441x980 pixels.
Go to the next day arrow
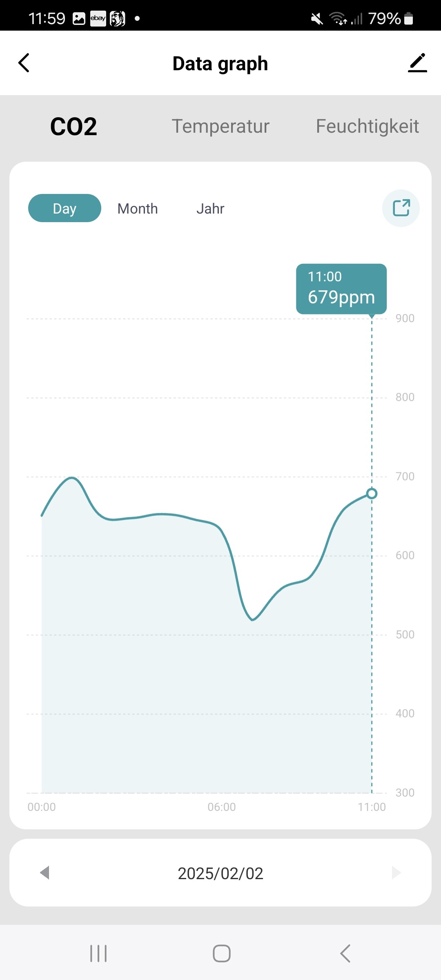pyautogui.click(x=396, y=873)
